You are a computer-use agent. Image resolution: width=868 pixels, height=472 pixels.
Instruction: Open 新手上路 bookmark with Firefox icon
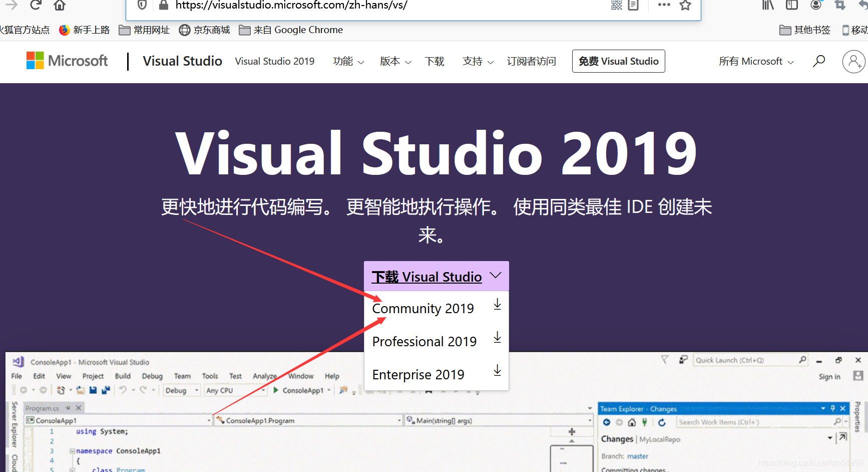click(x=85, y=30)
